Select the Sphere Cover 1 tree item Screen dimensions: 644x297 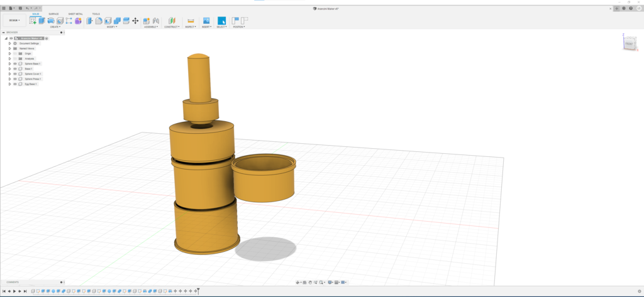point(33,74)
